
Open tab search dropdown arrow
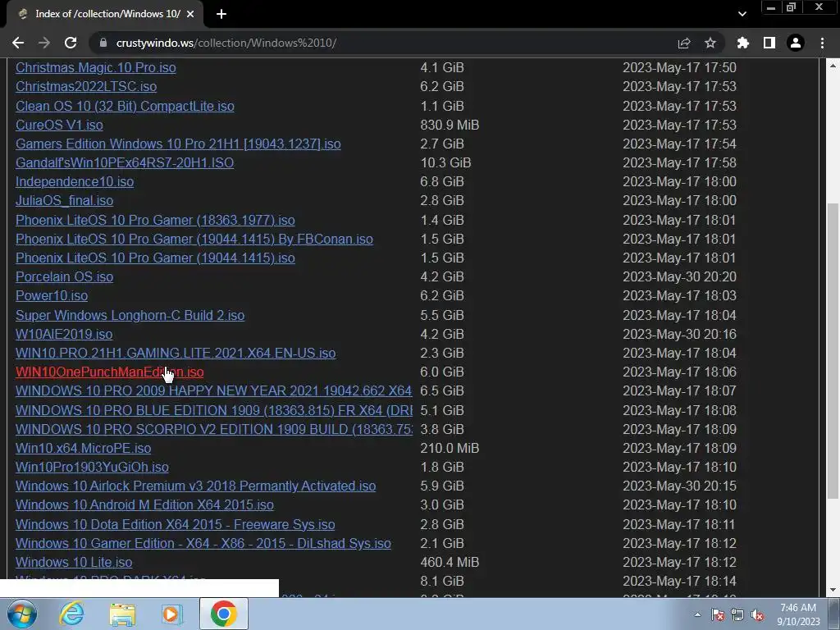click(742, 14)
